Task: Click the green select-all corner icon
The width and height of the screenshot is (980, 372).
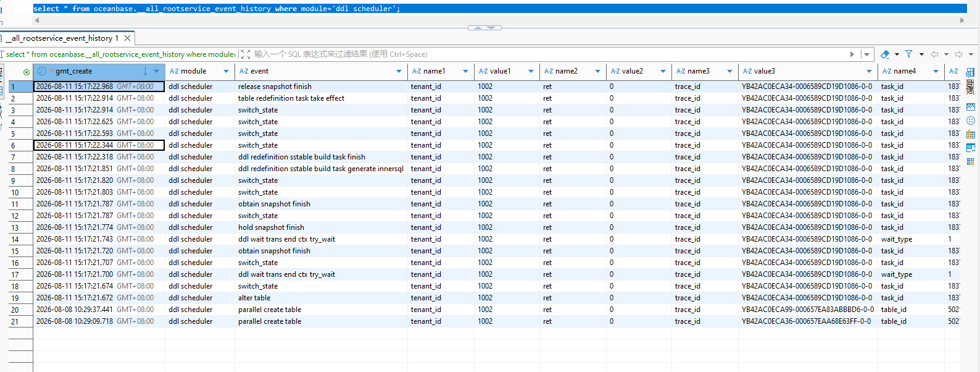Action: [26, 72]
